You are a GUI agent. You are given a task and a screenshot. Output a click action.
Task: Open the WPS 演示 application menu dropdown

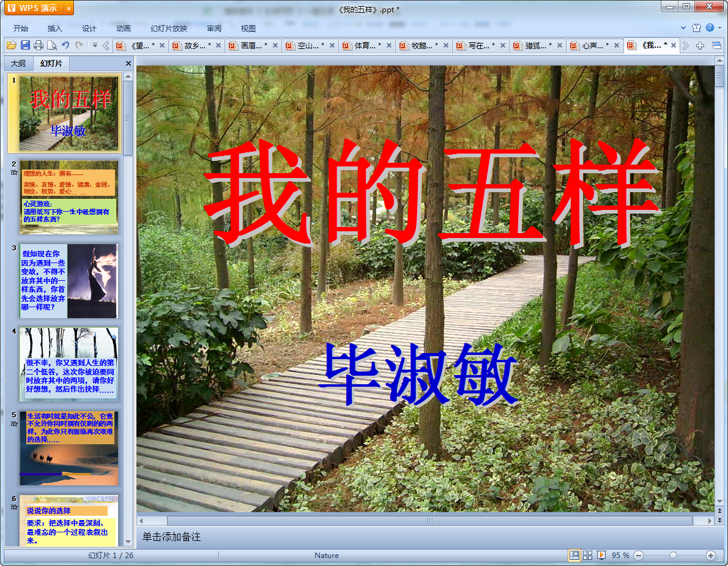[x=69, y=9]
